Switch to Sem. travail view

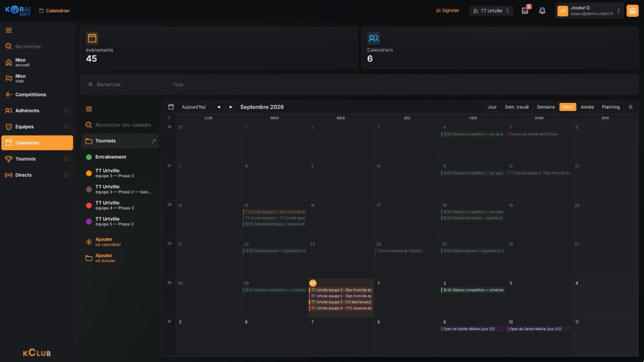pyautogui.click(x=517, y=107)
